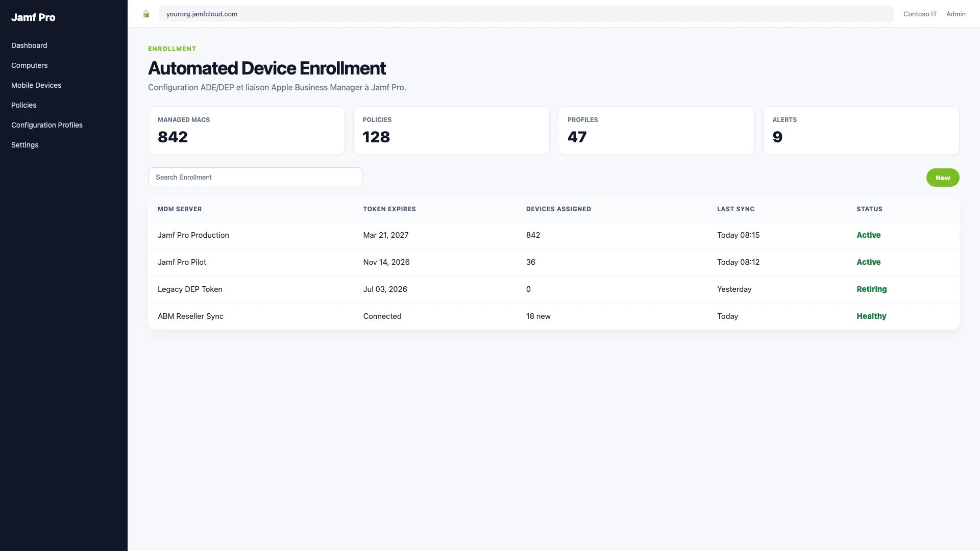Click the Active status for Jamf Pro Production
Viewport: 980px width, 551px height.
tap(868, 235)
